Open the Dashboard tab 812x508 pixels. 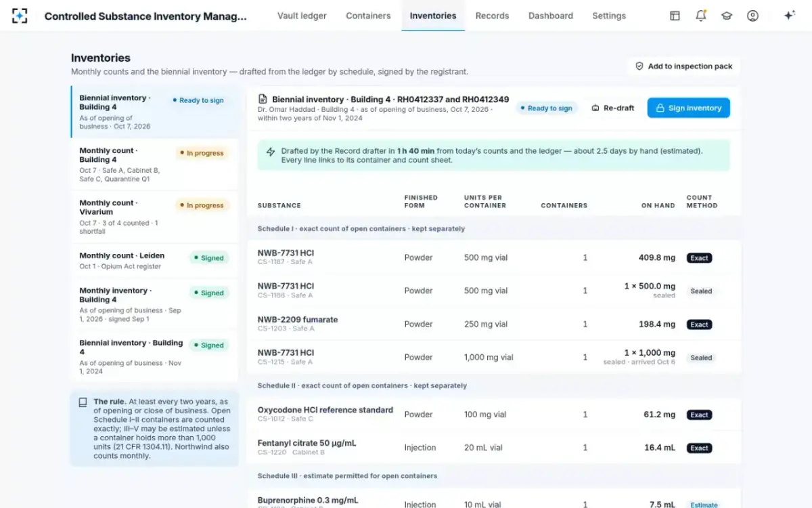(551, 16)
